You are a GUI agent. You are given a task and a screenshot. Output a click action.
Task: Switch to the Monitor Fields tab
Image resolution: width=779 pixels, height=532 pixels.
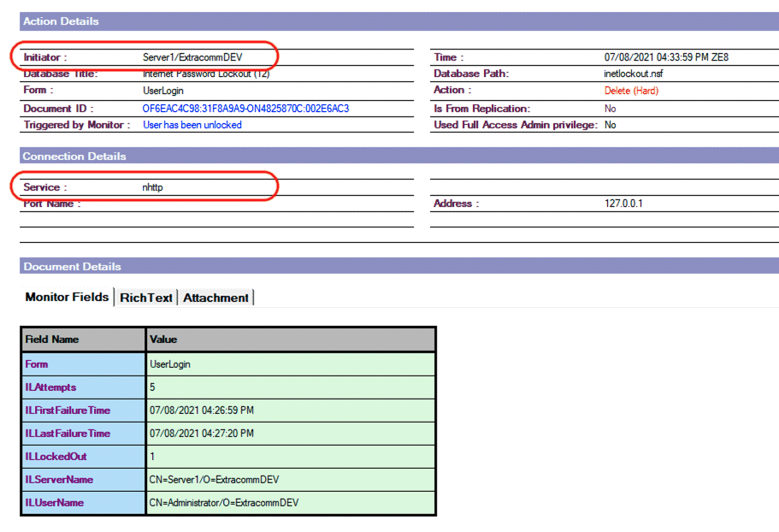68,297
